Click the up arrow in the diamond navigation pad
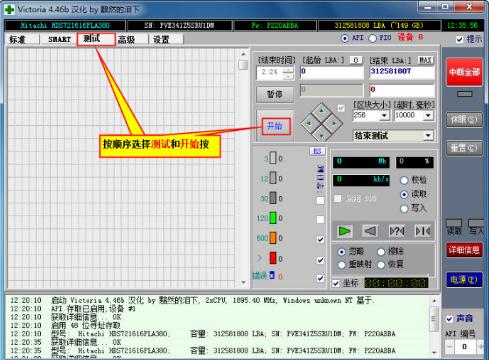The image size is (489, 360). tap(321, 110)
